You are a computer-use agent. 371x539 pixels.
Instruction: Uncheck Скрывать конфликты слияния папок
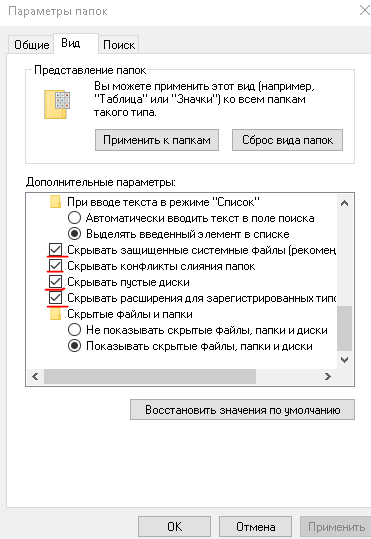point(55,266)
